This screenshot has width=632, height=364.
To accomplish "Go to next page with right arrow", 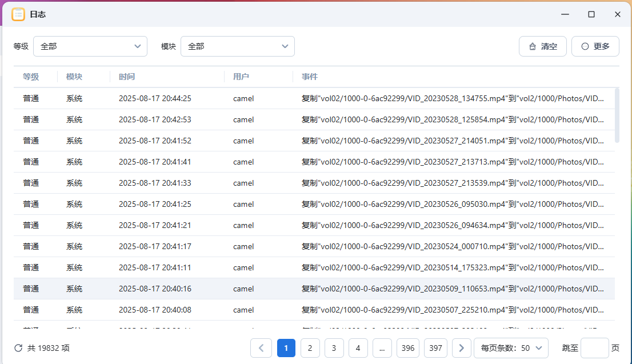I will tap(461, 348).
